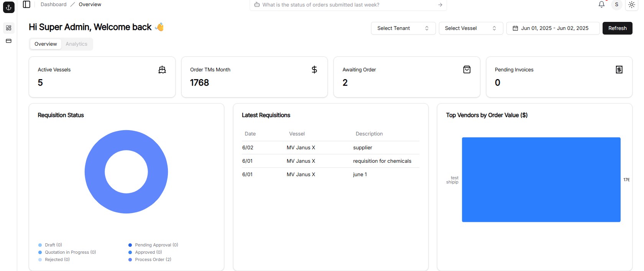Click the test shipip axis label

tap(453, 180)
